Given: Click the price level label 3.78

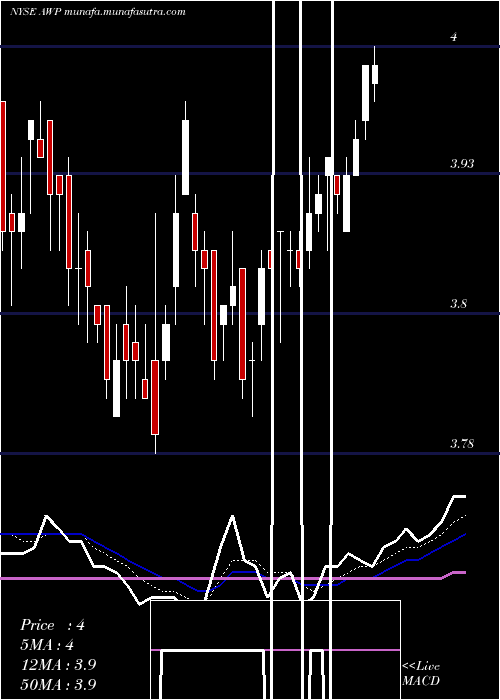Looking at the screenshot, I should [462, 444].
